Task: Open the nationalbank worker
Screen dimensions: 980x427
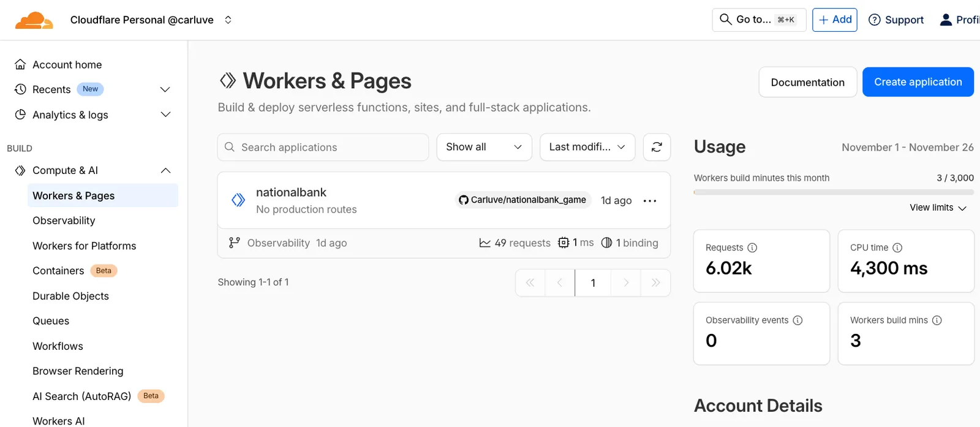Action: click(291, 192)
